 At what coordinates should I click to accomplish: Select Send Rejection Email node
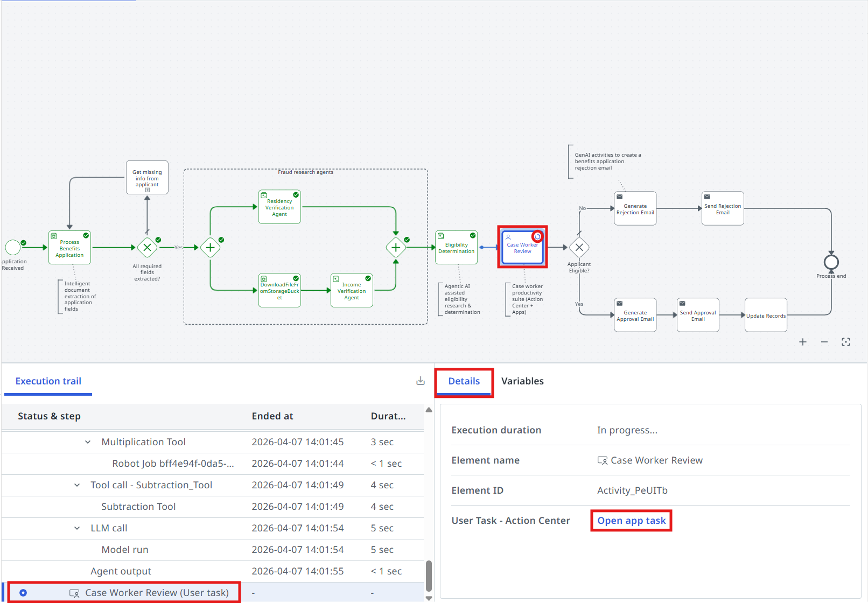(x=723, y=208)
